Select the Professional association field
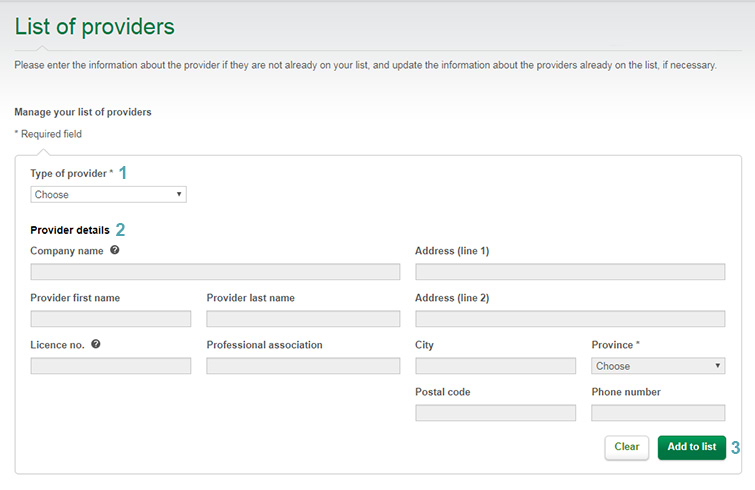 [x=303, y=366]
